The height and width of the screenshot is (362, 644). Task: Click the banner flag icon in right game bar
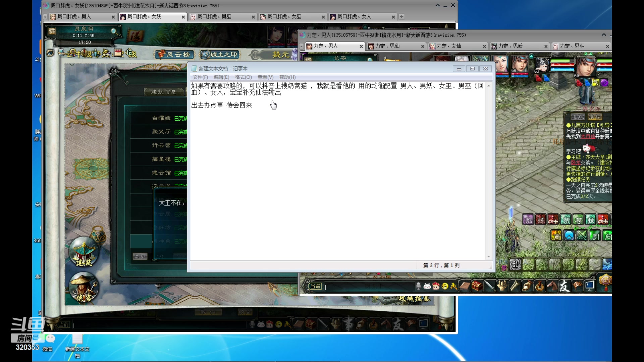(577, 286)
